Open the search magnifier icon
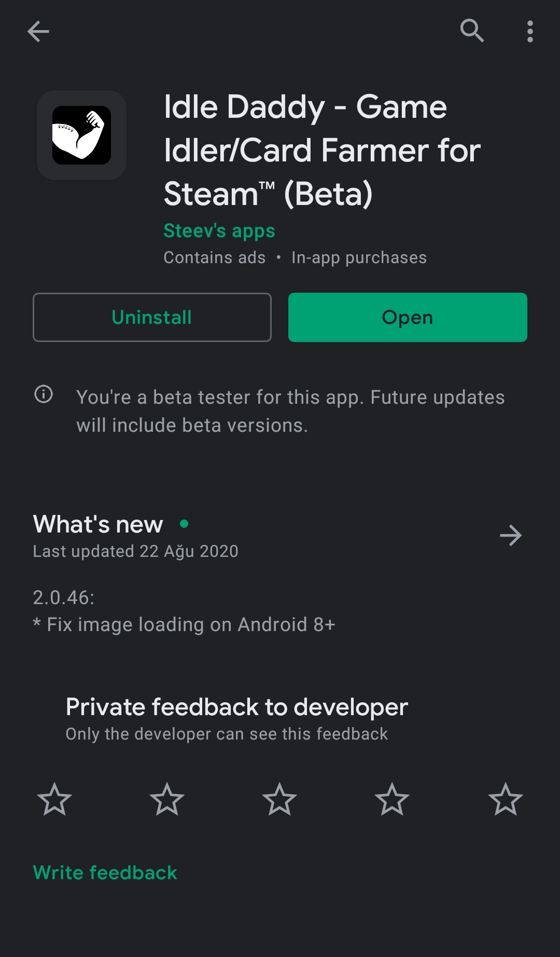Image resolution: width=560 pixels, height=957 pixels. (472, 31)
